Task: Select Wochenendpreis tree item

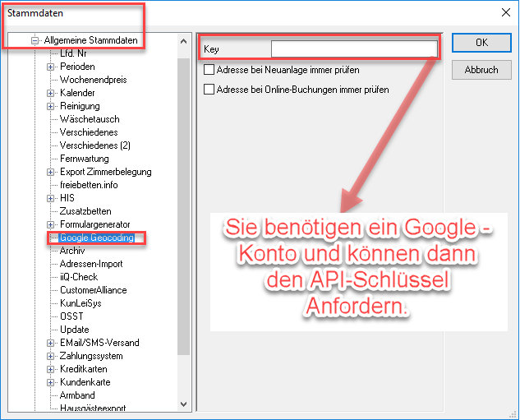Action: [93, 80]
